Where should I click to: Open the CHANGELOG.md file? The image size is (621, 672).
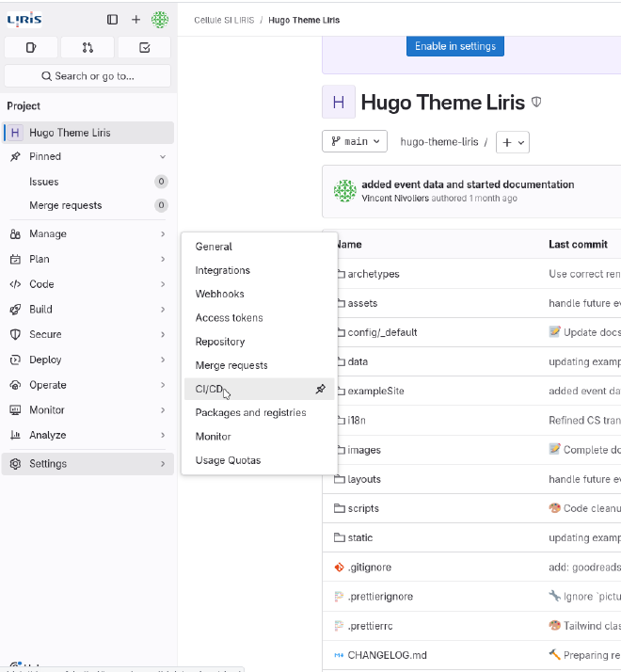387,655
